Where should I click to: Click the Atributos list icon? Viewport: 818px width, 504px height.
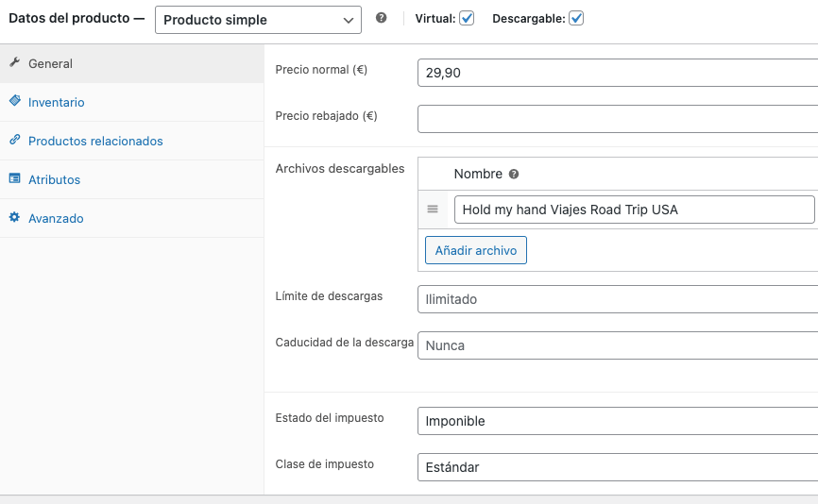pos(14,178)
